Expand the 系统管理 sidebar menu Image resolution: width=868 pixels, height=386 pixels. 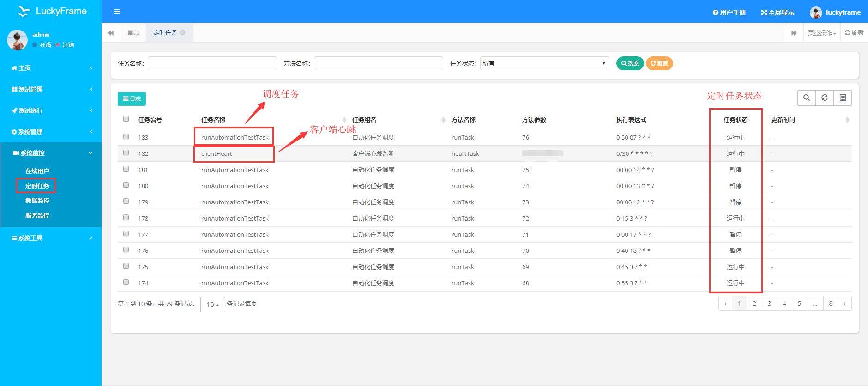point(51,132)
